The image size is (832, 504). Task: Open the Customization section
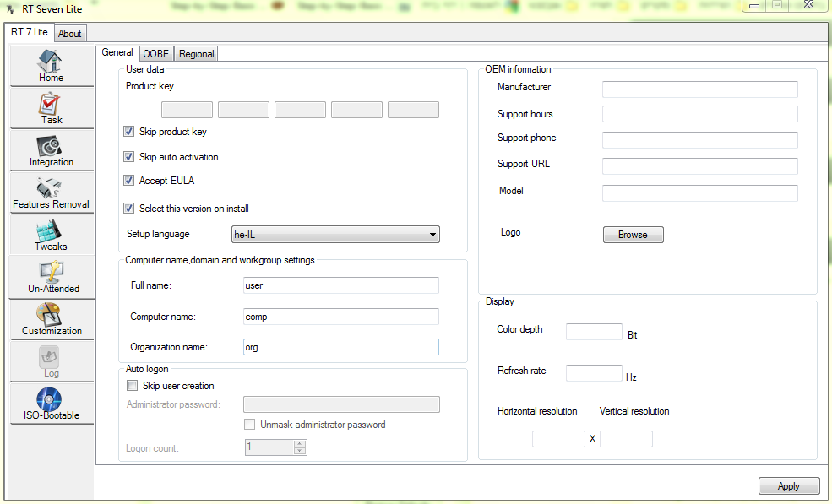pyautogui.click(x=52, y=319)
